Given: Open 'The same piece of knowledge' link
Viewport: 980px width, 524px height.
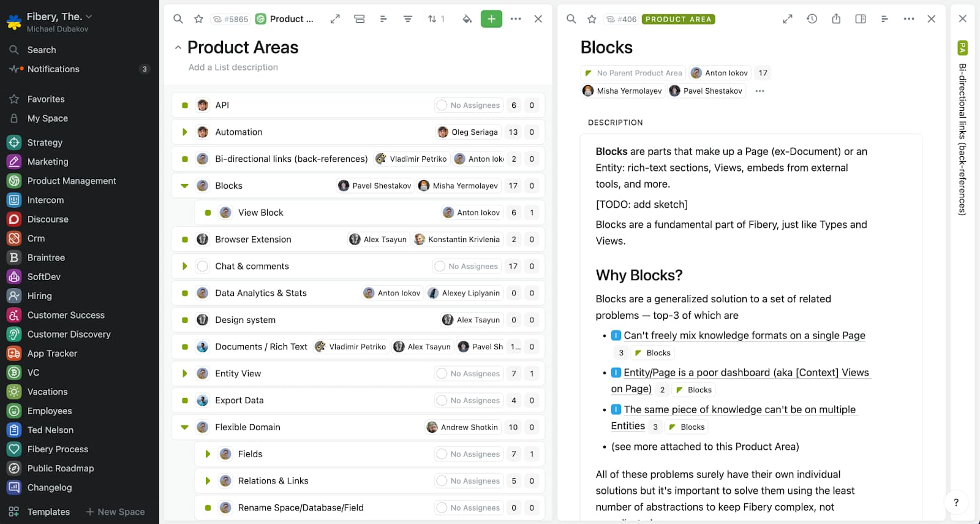Looking at the screenshot, I should (734, 417).
